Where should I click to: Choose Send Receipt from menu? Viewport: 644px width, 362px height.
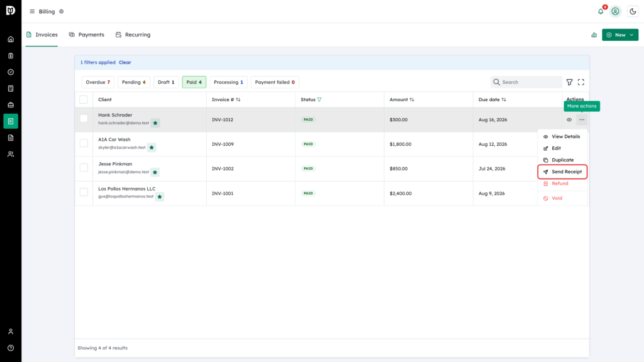[x=562, y=172]
